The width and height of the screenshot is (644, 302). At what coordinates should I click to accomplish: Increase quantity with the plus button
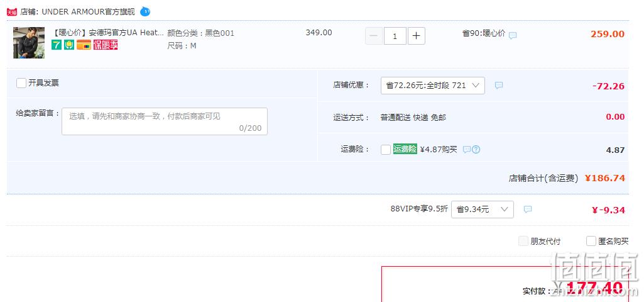417,36
